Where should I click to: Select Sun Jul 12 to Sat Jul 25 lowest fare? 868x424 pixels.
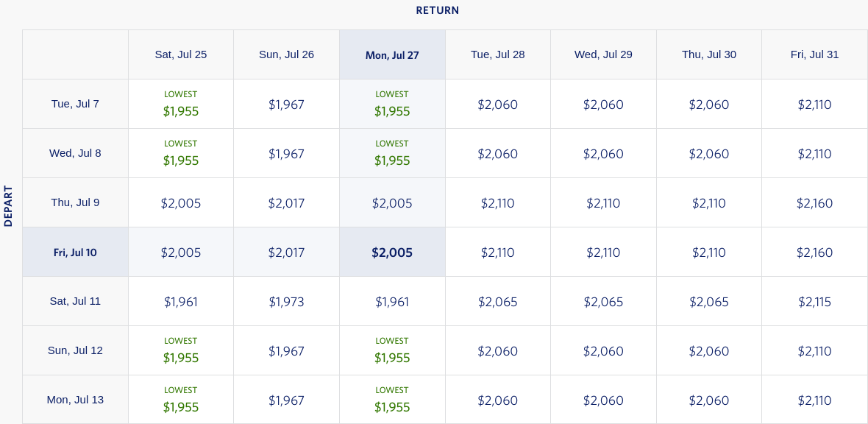pos(181,351)
